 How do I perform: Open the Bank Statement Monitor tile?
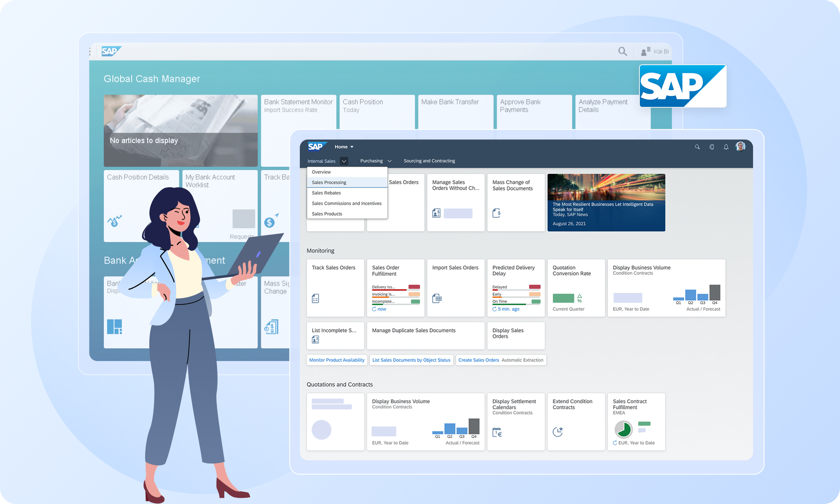point(299,112)
